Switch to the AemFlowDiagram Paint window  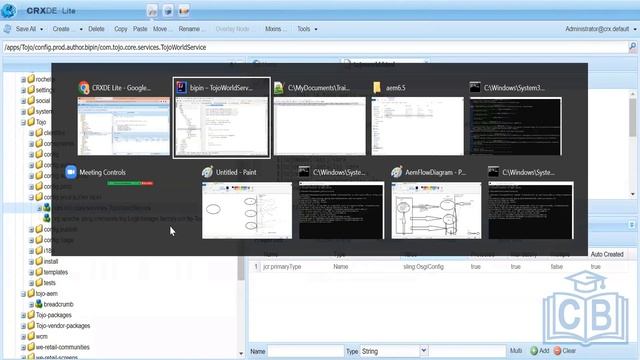point(436,202)
